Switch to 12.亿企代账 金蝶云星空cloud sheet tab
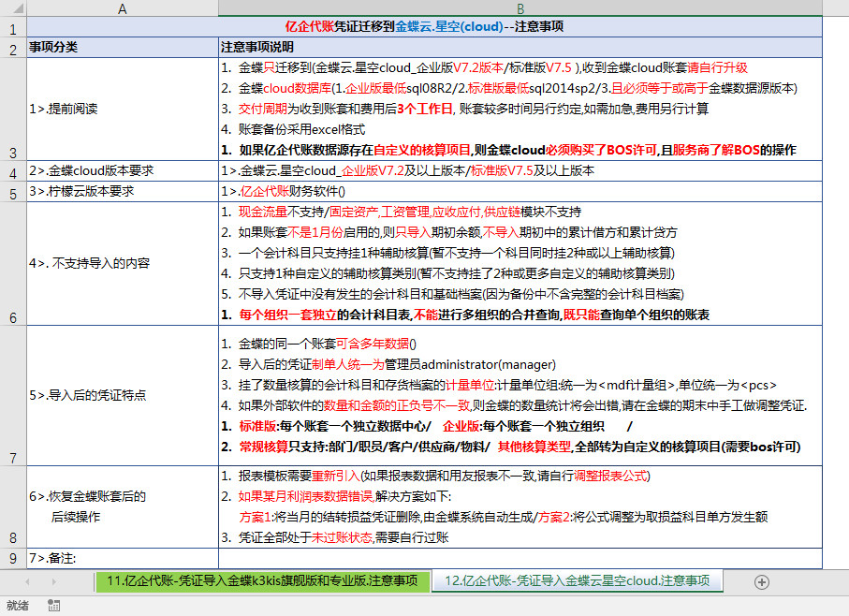The height and width of the screenshot is (616, 849). tap(577, 580)
